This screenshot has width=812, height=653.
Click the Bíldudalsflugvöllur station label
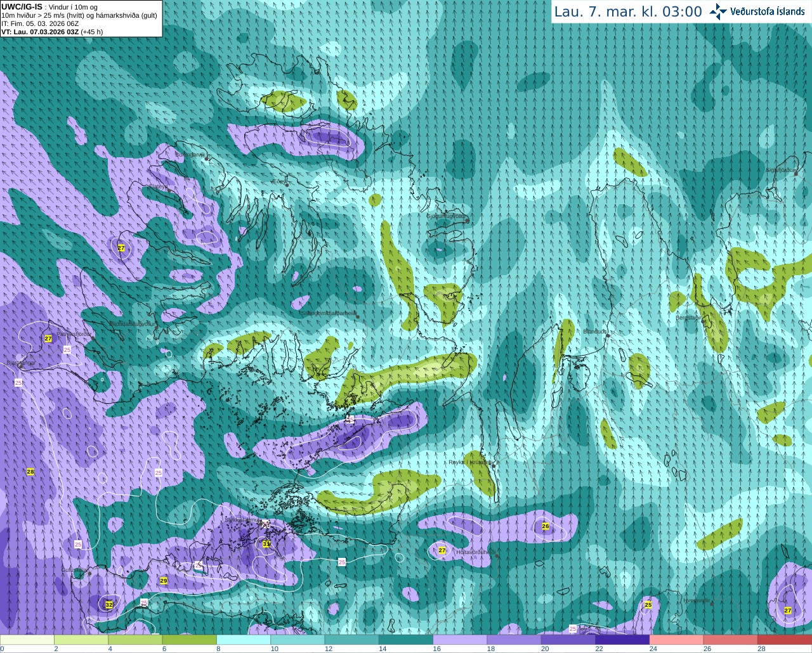tap(132, 323)
